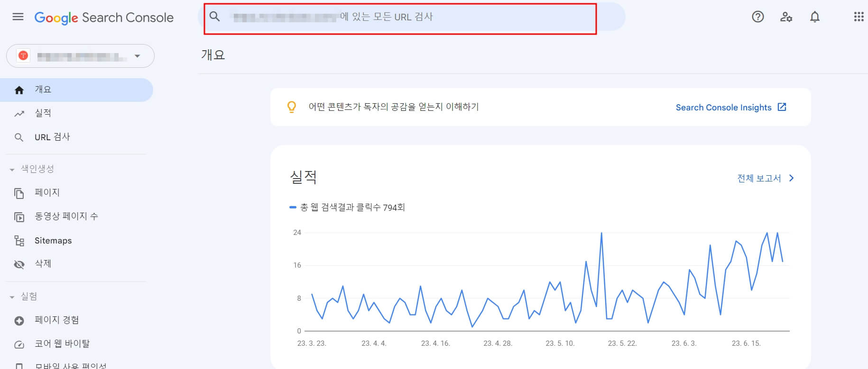Click chart date label 23. 5. 10.
868x369 pixels.
click(560, 343)
